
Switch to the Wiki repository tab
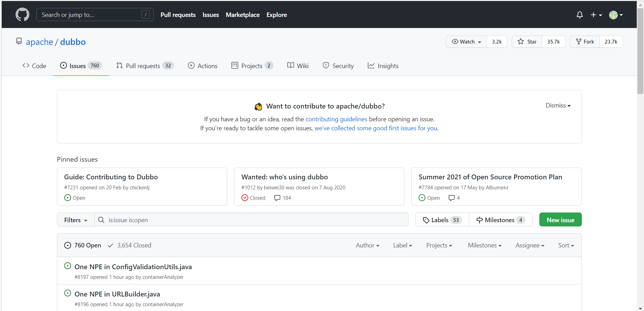coord(298,66)
